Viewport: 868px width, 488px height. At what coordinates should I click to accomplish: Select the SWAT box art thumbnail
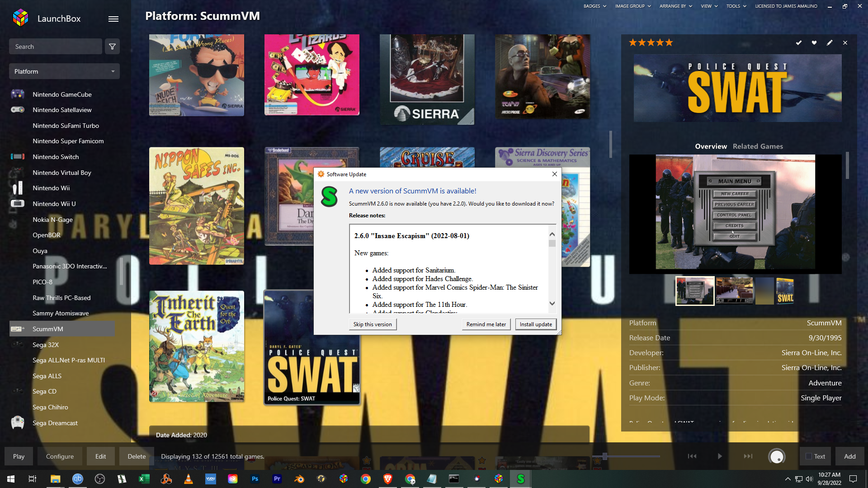coord(785,291)
